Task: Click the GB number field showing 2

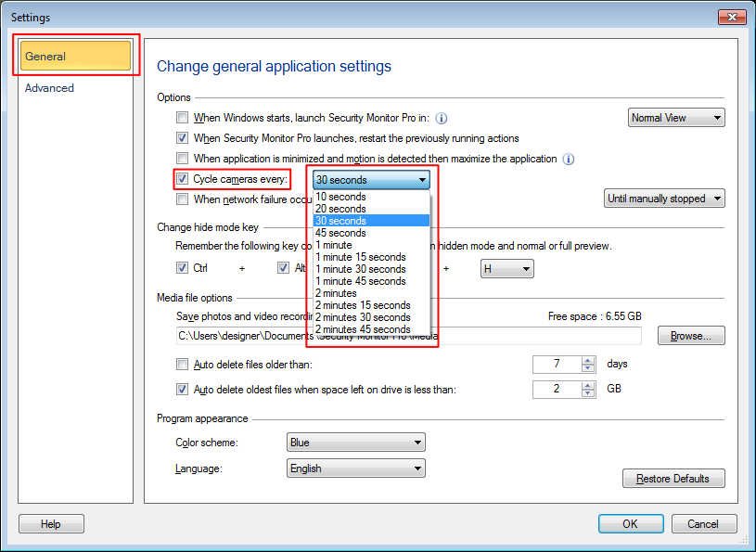Action: [557, 389]
